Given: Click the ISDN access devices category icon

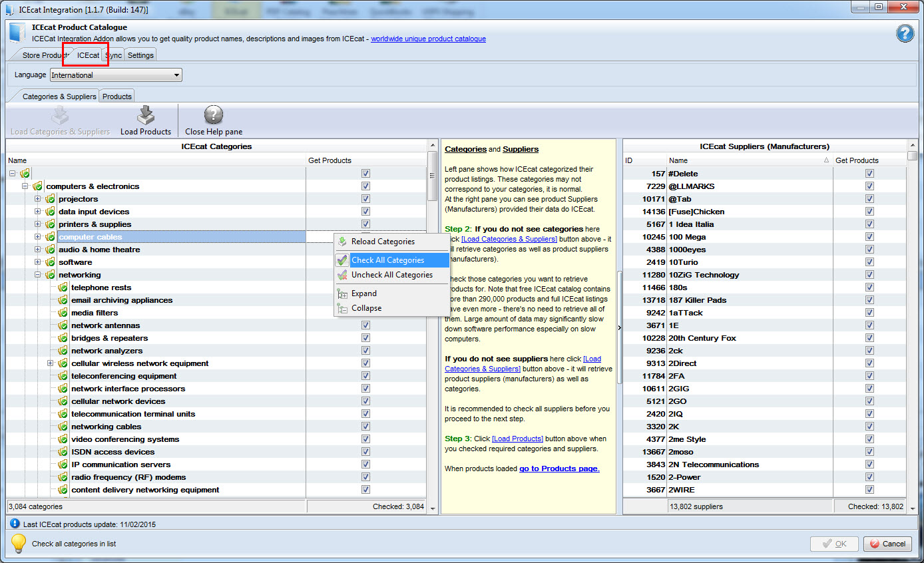Looking at the screenshot, I should tap(63, 452).
